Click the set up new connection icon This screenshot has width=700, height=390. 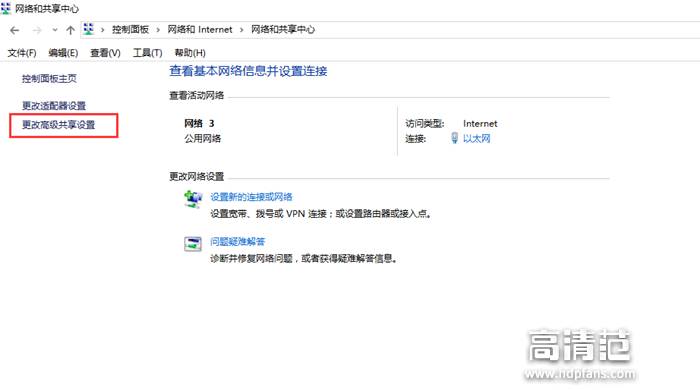click(193, 199)
